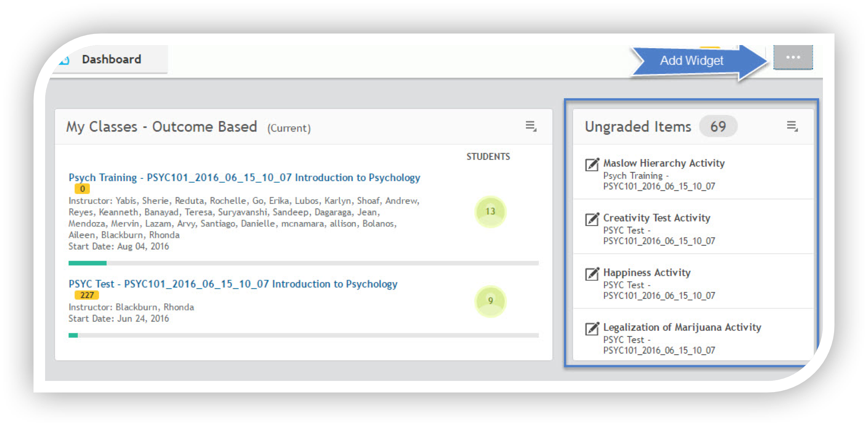Image resolution: width=868 pixels, height=426 pixels.
Task: Click the Creativity Test Activity edit icon
Action: (592, 219)
